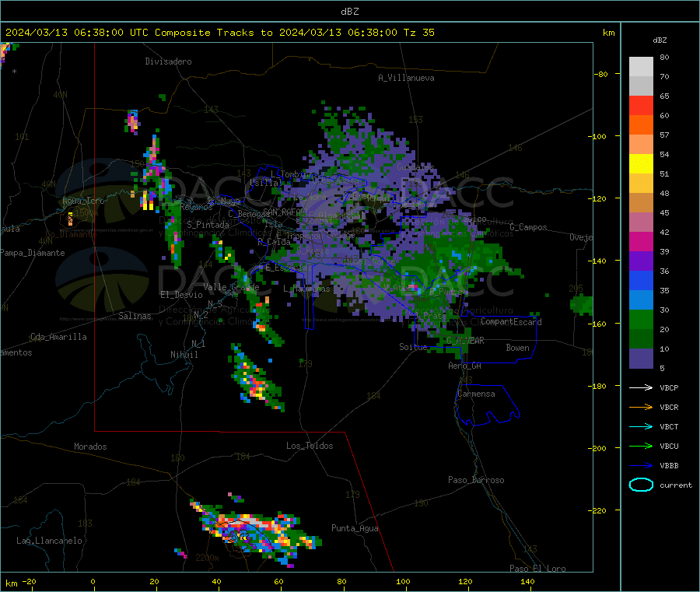Click the Valle_Grande place label
Viewport: 700px width, 592px height.
pos(231,287)
